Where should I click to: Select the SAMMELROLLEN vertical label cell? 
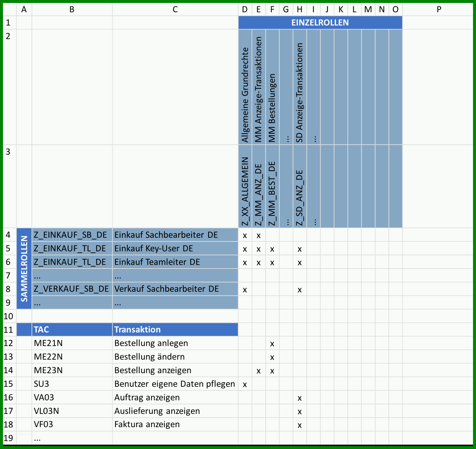click(x=24, y=269)
